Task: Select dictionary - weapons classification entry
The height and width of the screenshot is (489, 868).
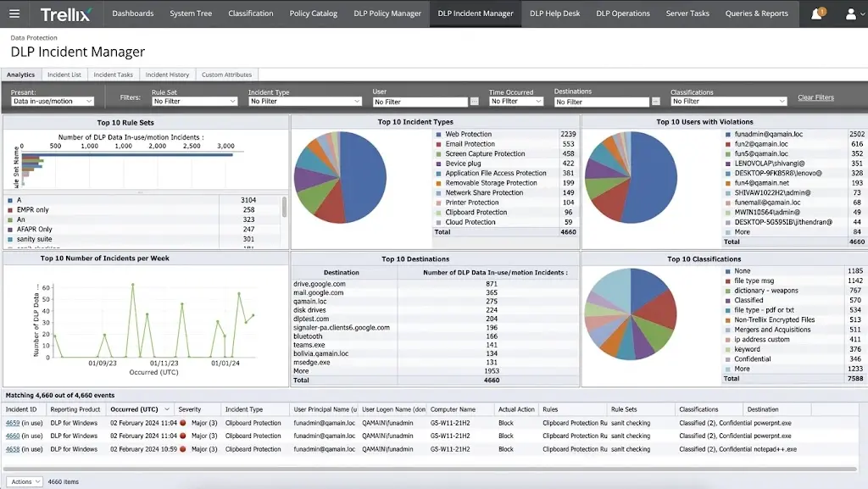Action: (766, 291)
